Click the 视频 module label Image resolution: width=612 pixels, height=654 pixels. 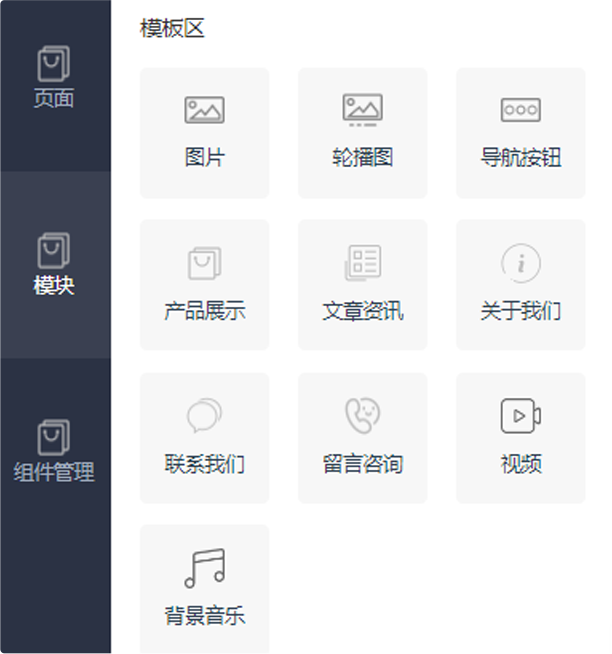[521, 464]
